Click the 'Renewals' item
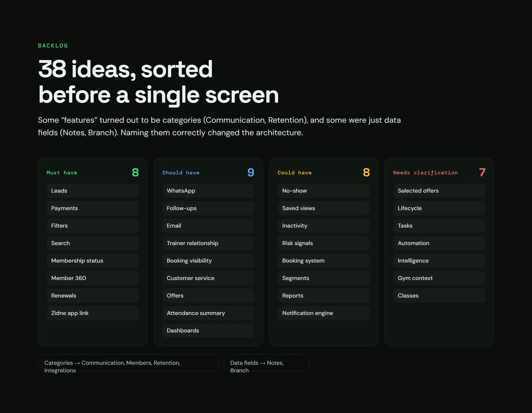532x413 pixels. click(x=93, y=295)
